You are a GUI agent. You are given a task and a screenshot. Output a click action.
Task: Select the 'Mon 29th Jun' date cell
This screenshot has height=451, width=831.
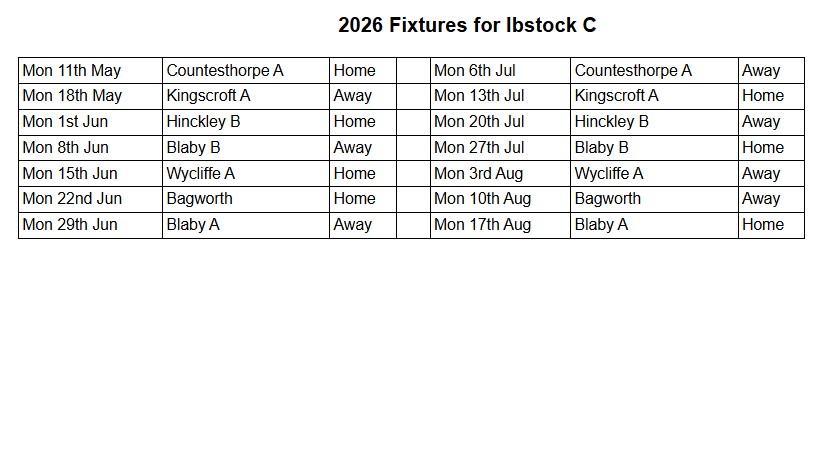click(x=70, y=225)
